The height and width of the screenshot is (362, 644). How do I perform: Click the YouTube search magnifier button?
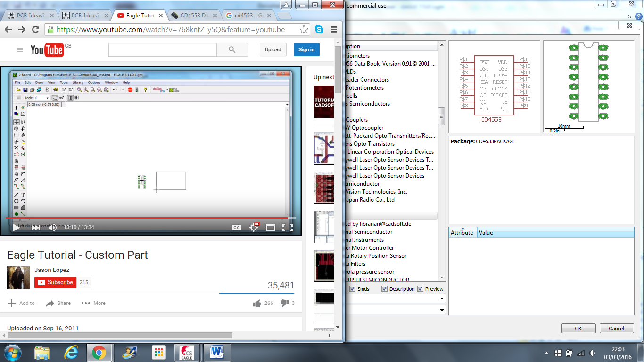point(231,49)
